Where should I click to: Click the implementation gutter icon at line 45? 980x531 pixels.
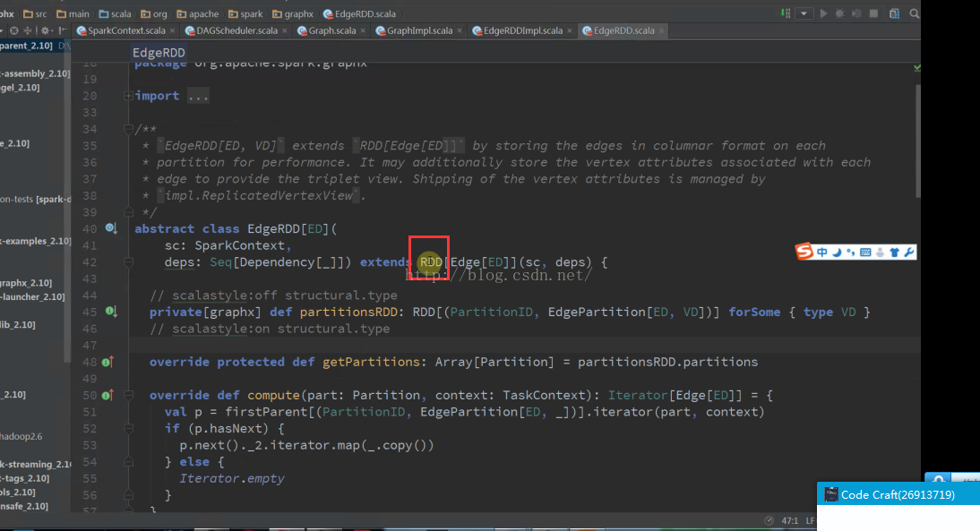(x=110, y=311)
